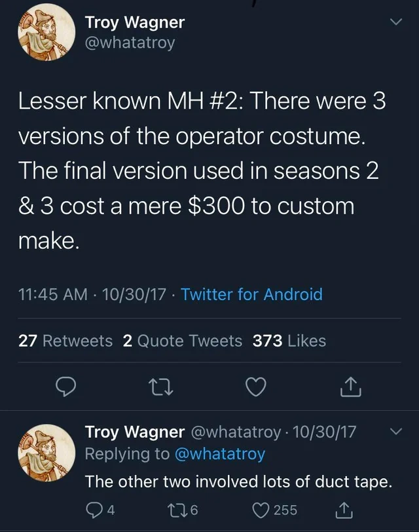This screenshot has width=419, height=532.
Task: Open Troy Wagner's profile picture at top
Action: point(46,32)
